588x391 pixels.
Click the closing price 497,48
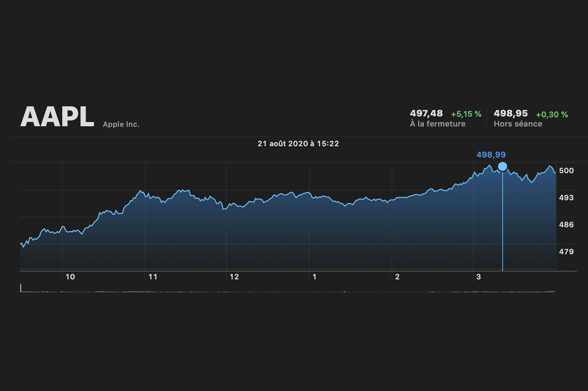tap(426, 113)
